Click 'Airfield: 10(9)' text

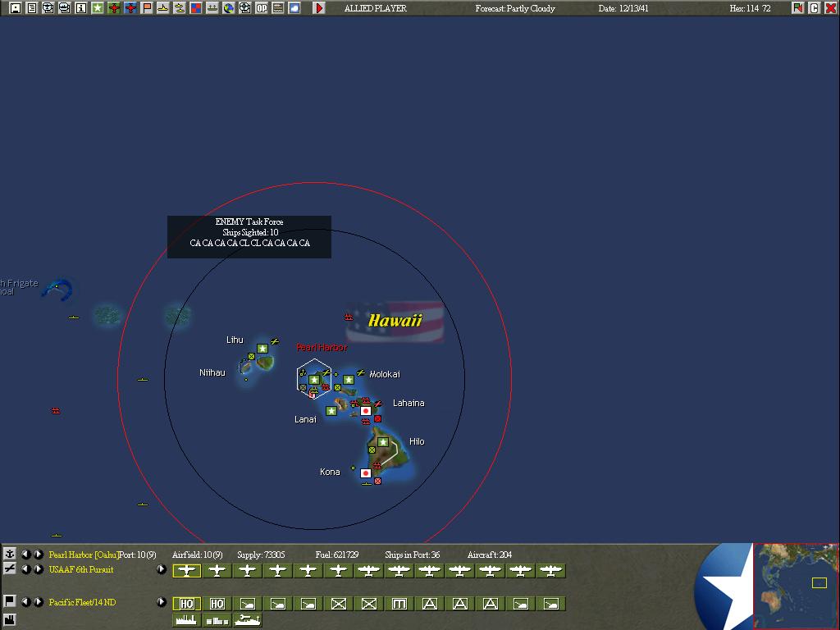click(197, 555)
